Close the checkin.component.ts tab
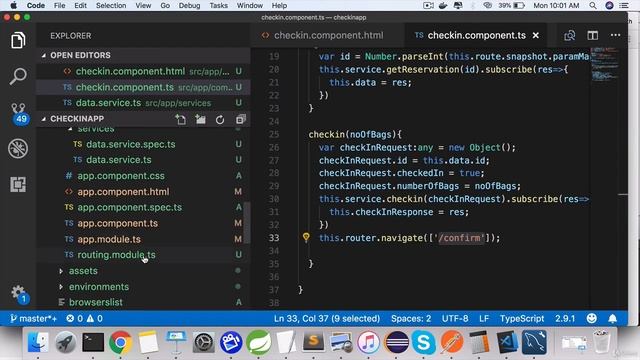This screenshot has width=640, height=360. tap(536, 36)
